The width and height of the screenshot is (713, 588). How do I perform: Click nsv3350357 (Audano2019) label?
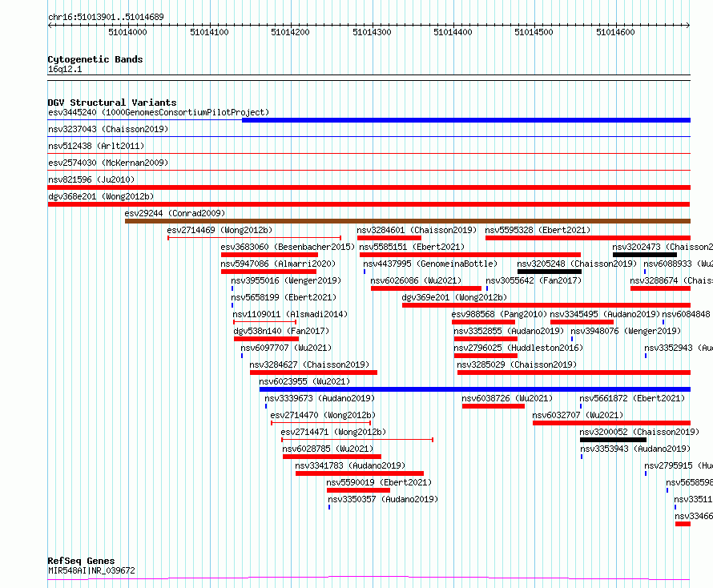383,499
